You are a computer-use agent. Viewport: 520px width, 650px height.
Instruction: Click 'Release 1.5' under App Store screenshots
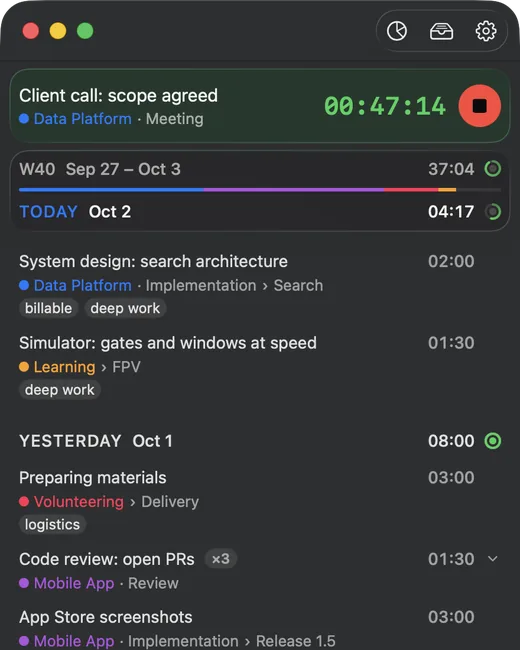pos(296,641)
